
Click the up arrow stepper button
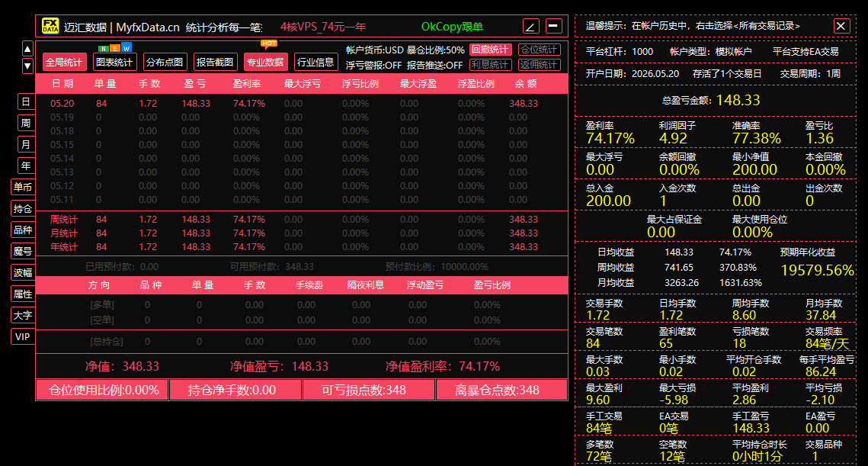27,49
